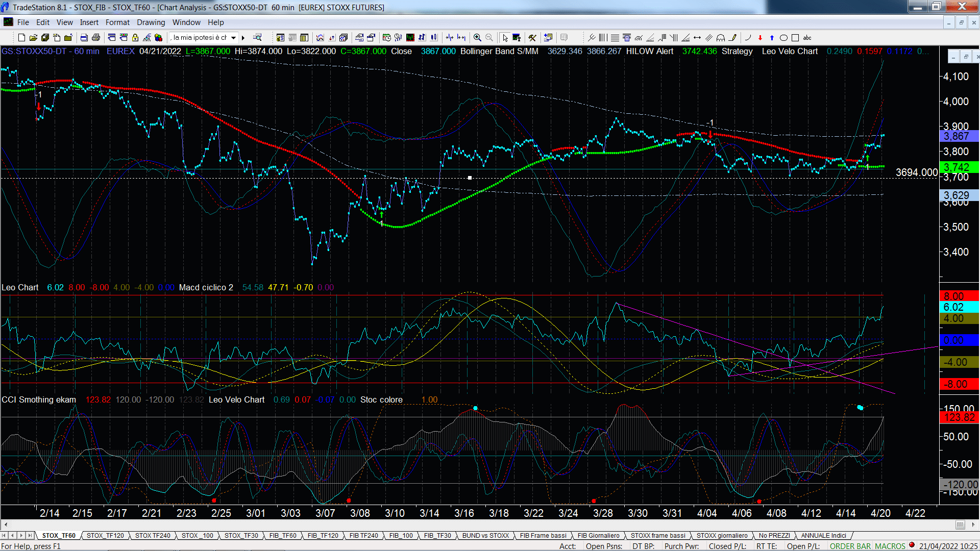This screenshot has height=551, width=980.
Task: Select the vertical lines drawing tool
Action: point(603,38)
